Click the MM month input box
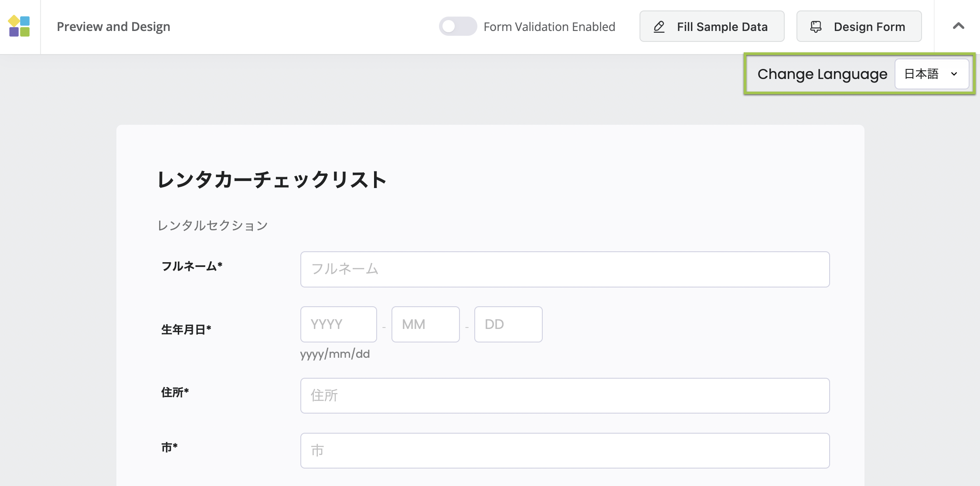Image resolution: width=980 pixels, height=486 pixels. (425, 324)
